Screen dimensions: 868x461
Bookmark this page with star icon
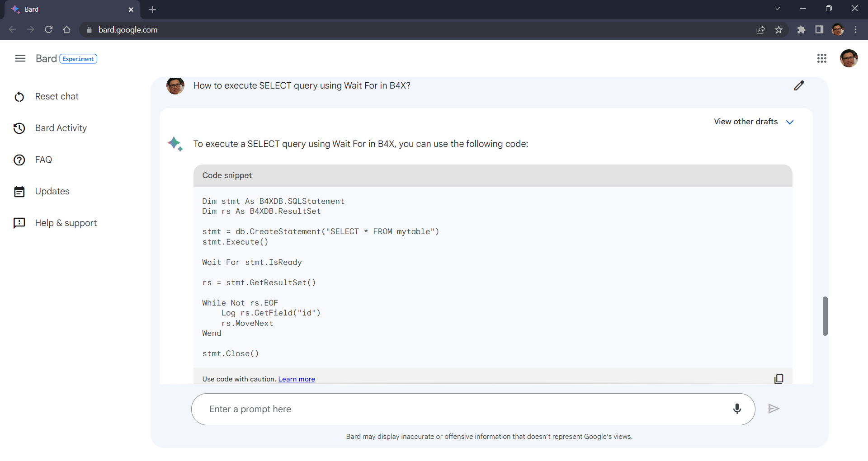click(778, 30)
